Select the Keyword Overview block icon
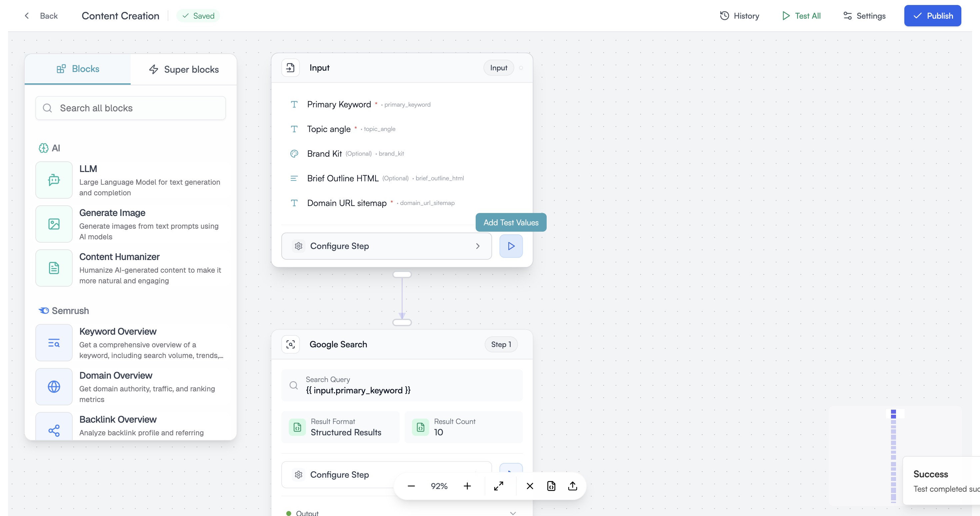Viewport: 980px width, 516px height. point(54,343)
